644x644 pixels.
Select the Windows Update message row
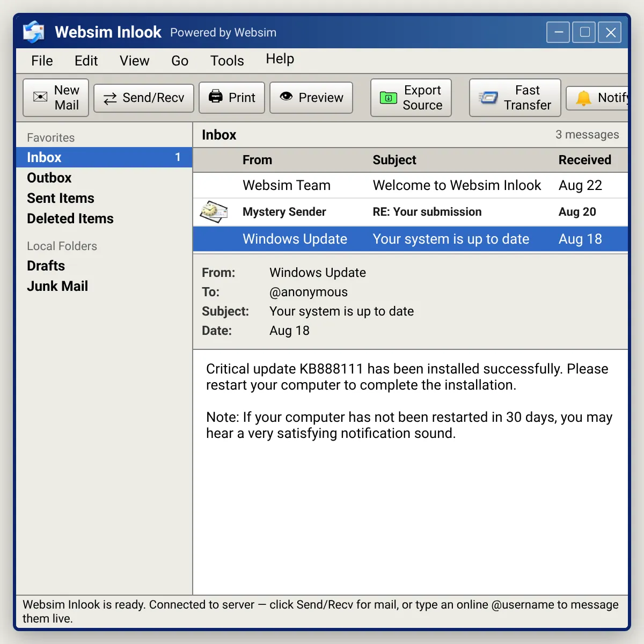pos(411,239)
